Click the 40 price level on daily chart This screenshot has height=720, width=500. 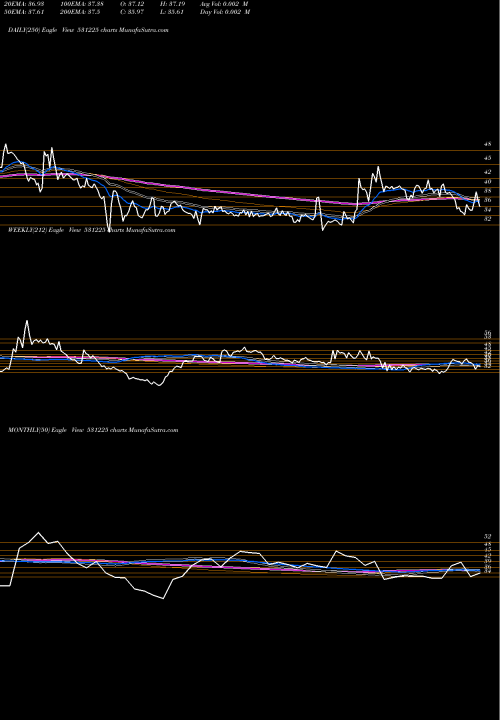(x=487, y=181)
